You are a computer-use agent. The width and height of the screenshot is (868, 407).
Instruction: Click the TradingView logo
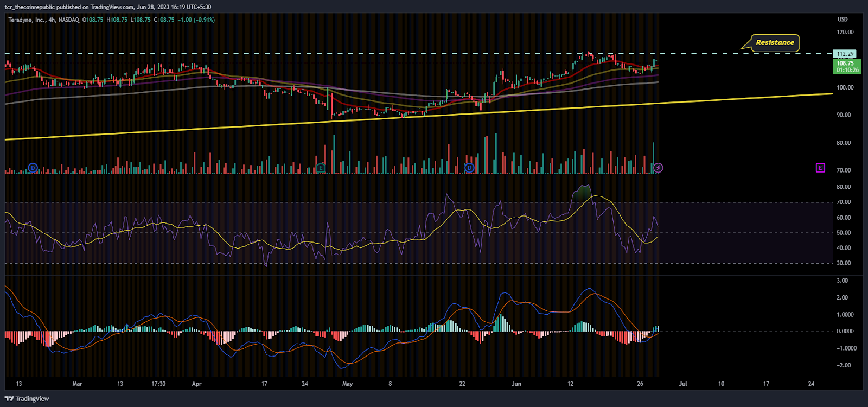coord(27,399)
